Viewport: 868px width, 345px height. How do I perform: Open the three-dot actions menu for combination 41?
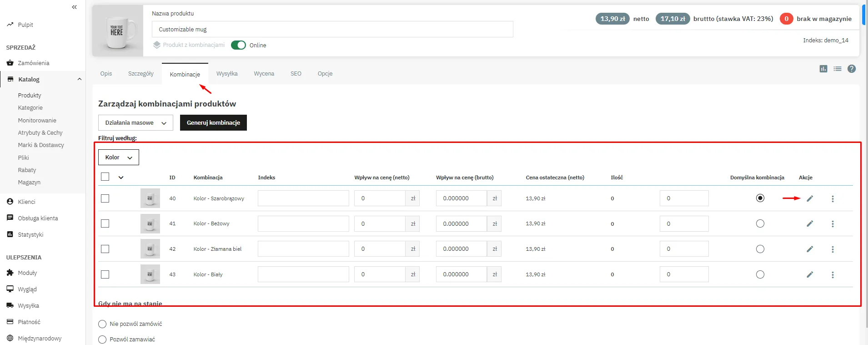point(833,224)
